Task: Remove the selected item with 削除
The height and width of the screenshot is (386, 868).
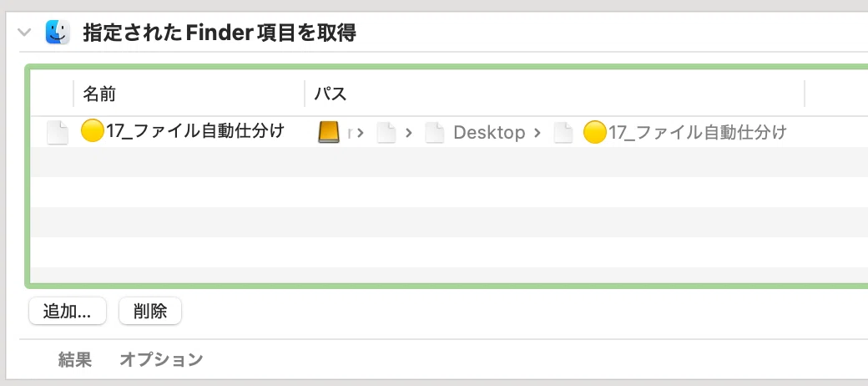Action: [150, 312]
